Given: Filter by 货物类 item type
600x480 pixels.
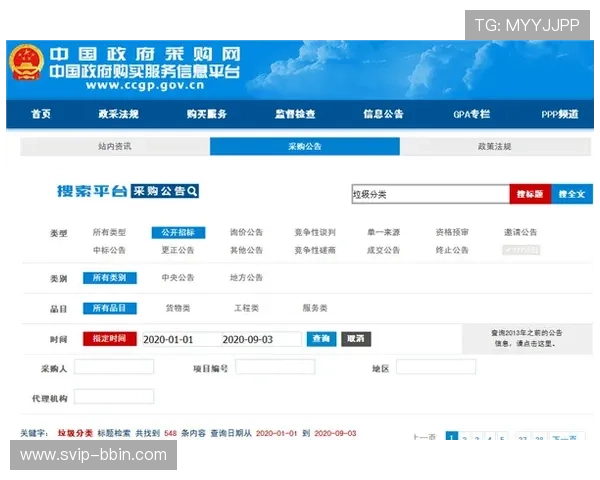Looking at the screenshot, I should [x=178, y=308].
